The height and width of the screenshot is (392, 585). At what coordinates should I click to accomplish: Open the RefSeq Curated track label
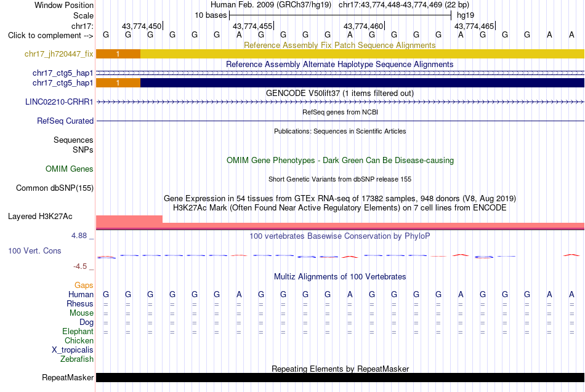65,121
